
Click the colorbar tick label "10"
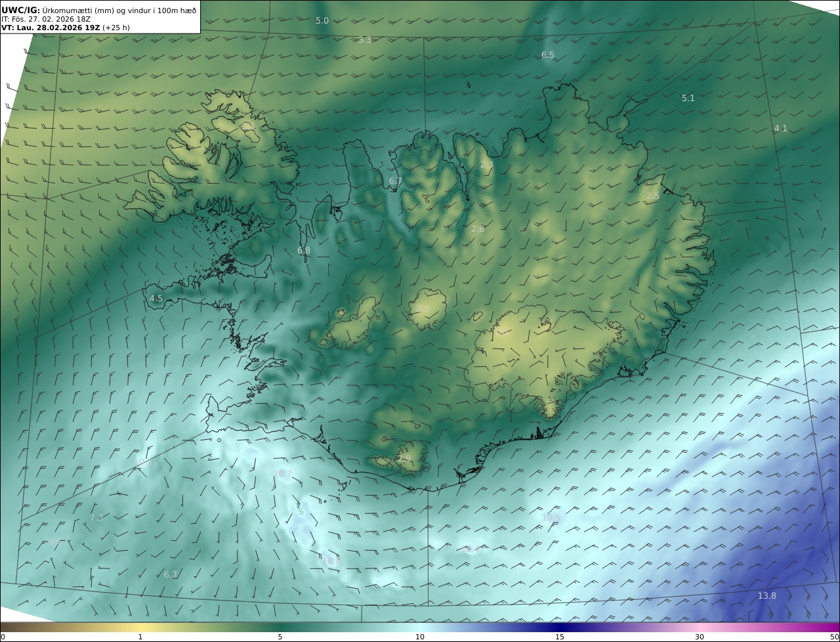coord(420,637)
